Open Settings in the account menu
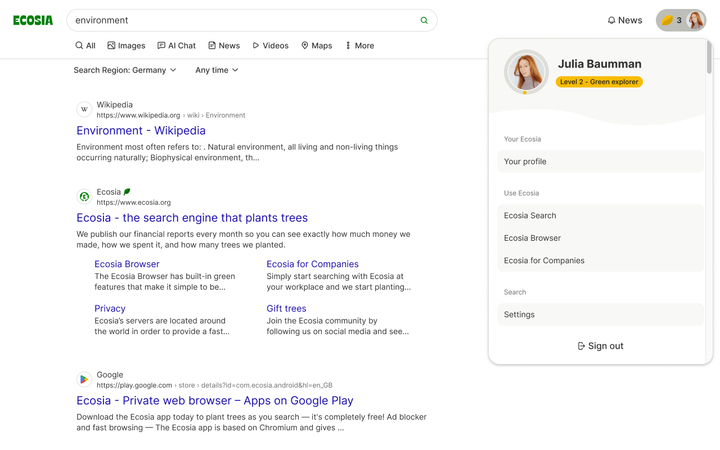The height and width of the screenshot is (450, 720). pyautogui.click(x=600, y=315)
